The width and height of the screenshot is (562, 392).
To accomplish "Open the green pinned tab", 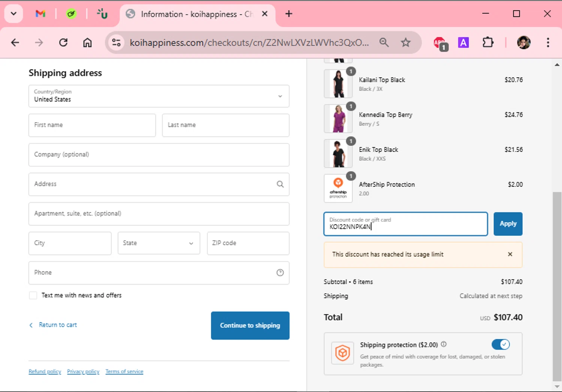I will point(71,14).
